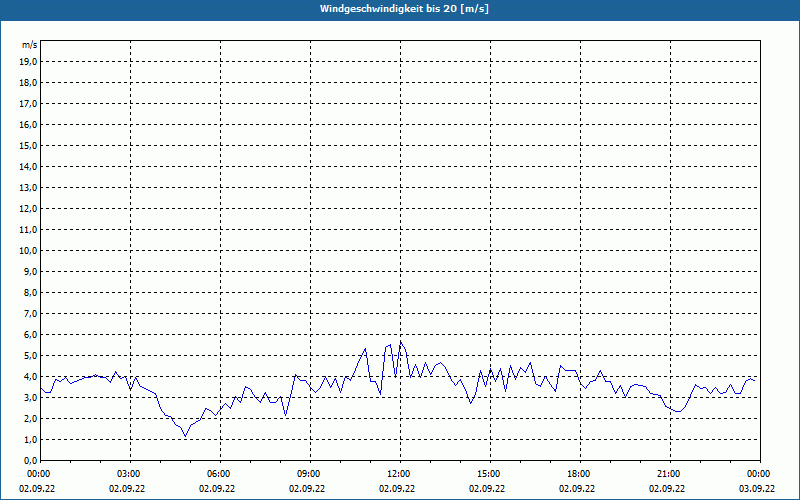Click the 19,0 y-axis label
This screenshot has width=800, height=500.
pos(29,62)
